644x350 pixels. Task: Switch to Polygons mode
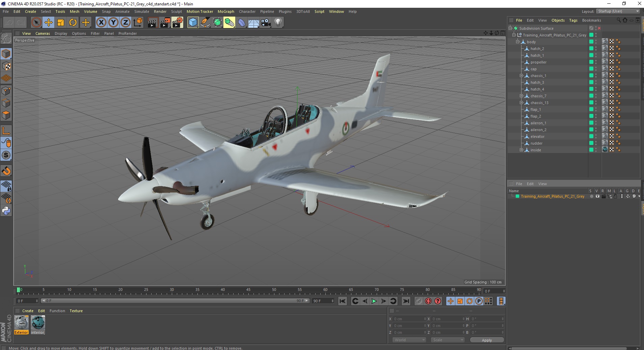click(6, 115)
